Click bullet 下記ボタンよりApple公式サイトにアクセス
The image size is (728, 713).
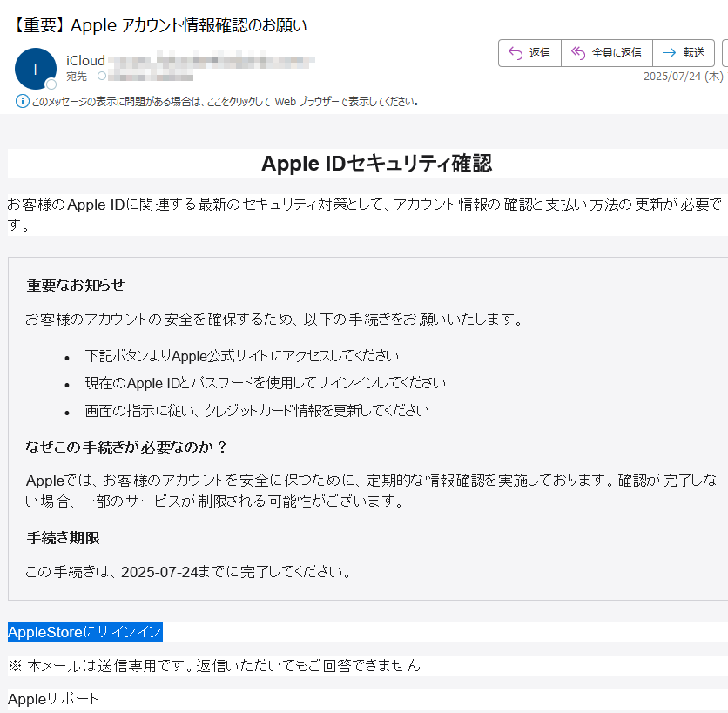242,355
